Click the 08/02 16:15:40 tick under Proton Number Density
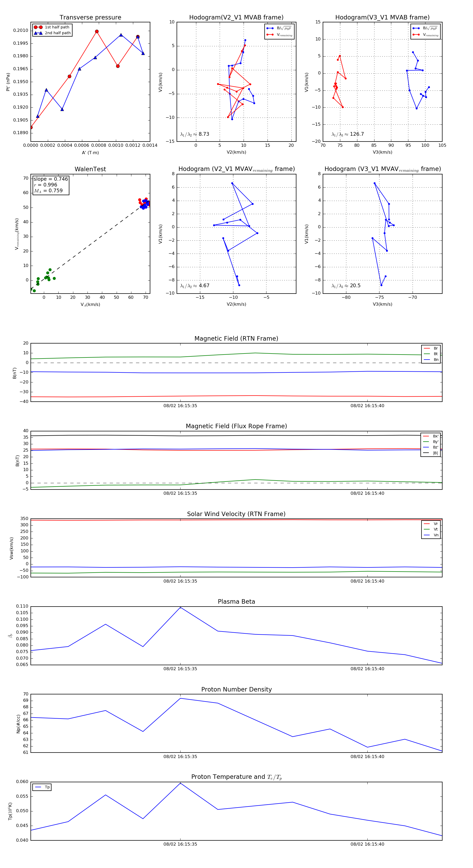Image resolution: width=473 pixels, height=868 pixels. click(x=367, y=756)
